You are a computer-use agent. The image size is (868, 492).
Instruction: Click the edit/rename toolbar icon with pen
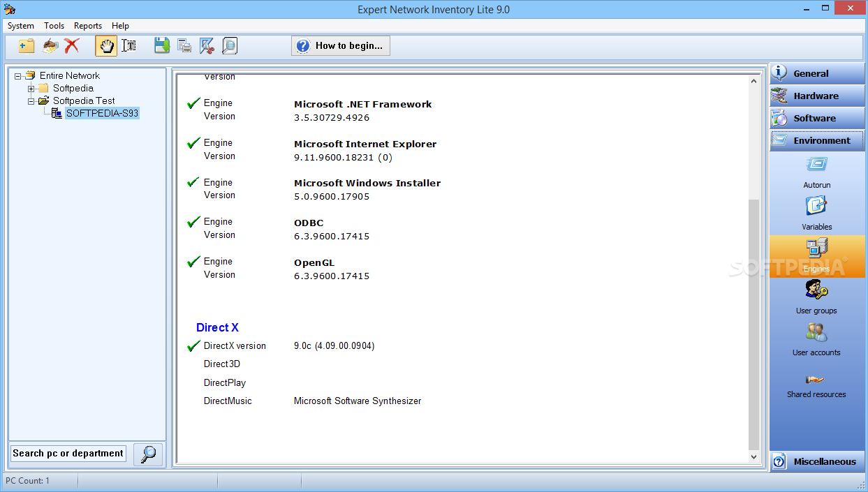50,46
